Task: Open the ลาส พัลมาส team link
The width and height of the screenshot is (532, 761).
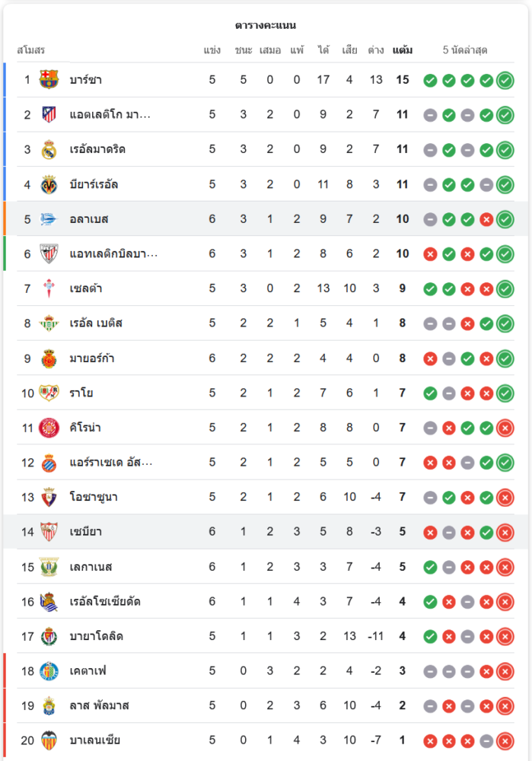Action: point(99,705)
